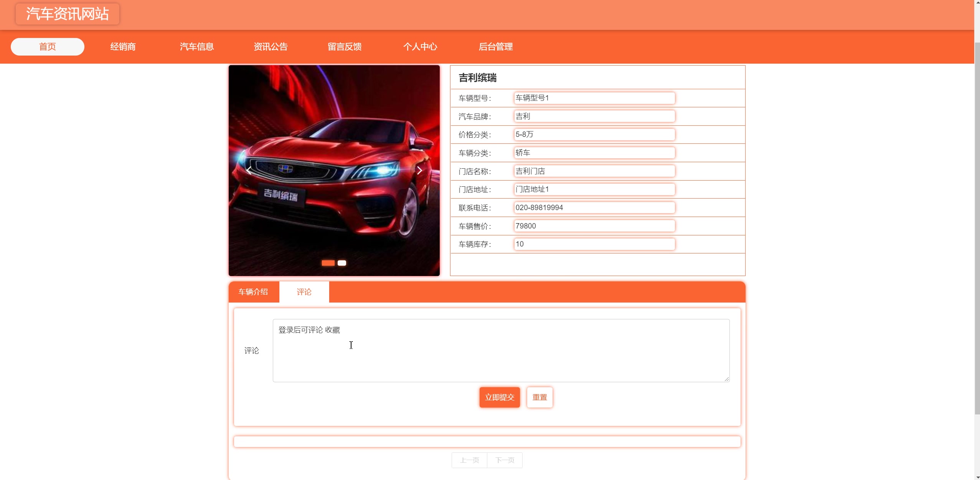
Task: Go to 后台管理 in the navigation
Action: click(496, 47)
